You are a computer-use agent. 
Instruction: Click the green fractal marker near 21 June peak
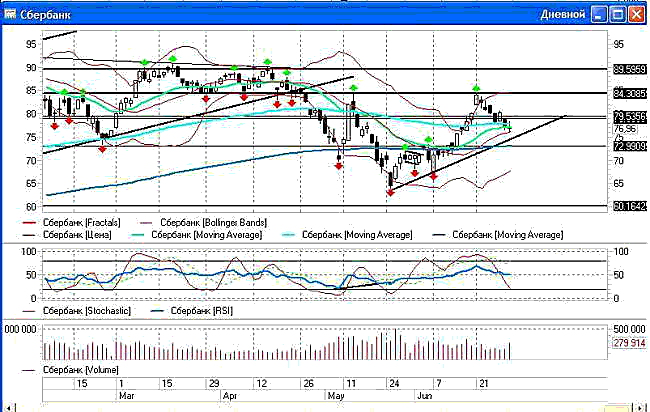[x=476, y=88]
